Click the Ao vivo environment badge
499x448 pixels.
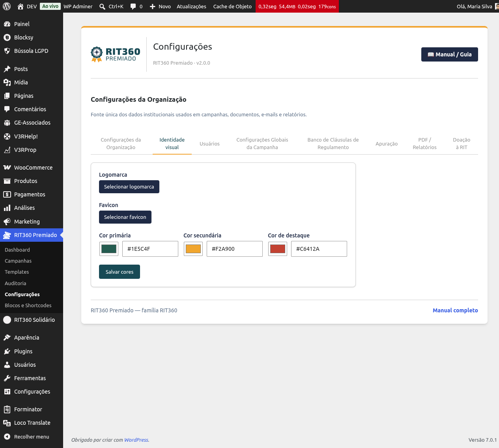(x=50, y=6)
